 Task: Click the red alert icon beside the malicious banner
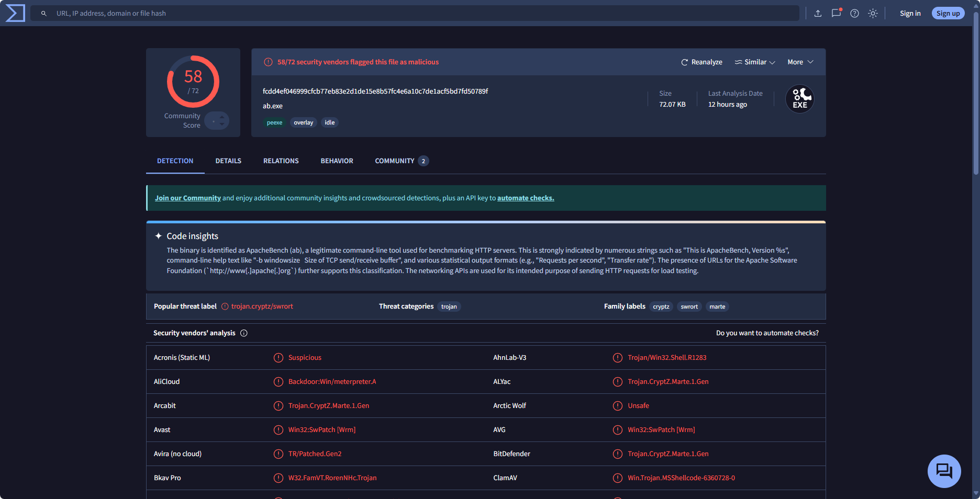point(268,62)
